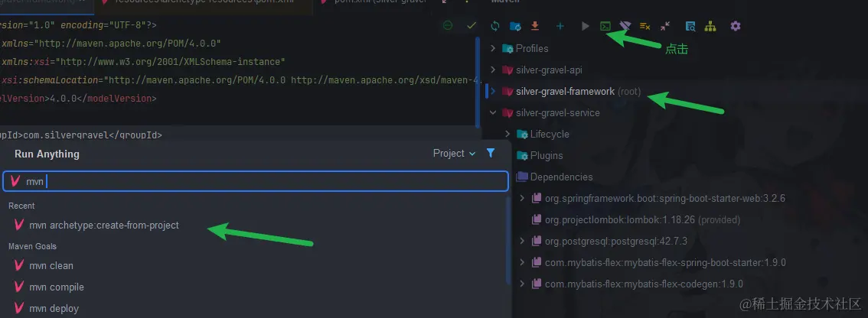Click the inspections checkmark in editor
The height and width of the screenshot is (318, 868).
[471, 25]
